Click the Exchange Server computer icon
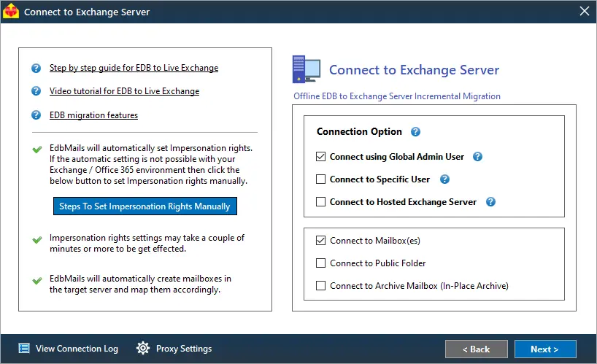This screenshot has width=597, height=364. pyautogui.click(x=306, y=69)
